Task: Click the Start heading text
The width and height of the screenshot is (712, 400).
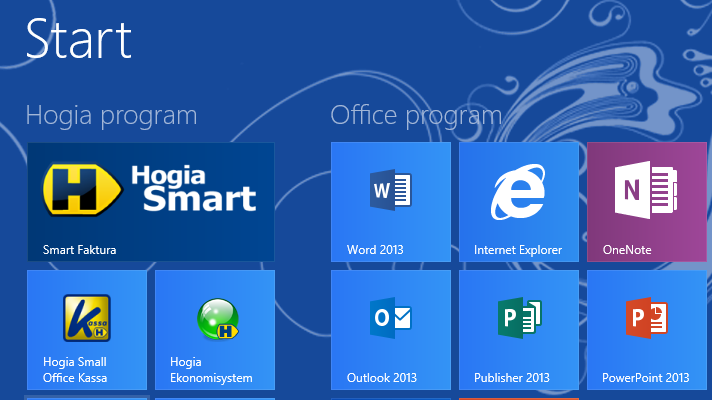Action: pyautogui.click(x=79, y=39)
